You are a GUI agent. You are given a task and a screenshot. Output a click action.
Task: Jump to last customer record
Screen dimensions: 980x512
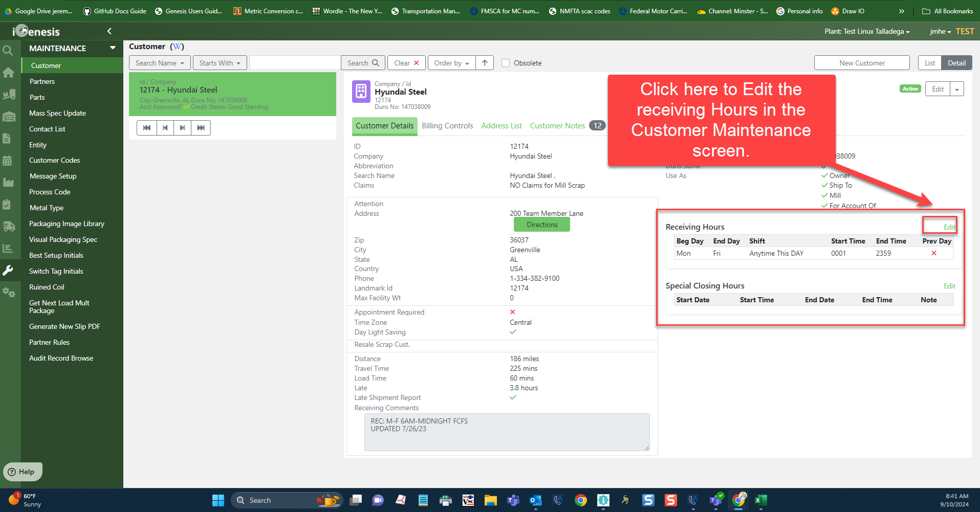[201, 128]
